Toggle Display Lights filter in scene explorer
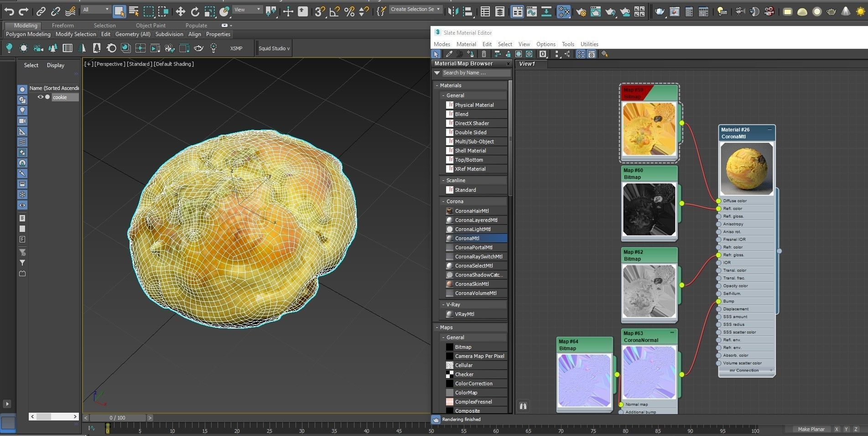The width and height of the screenshot is (868, 436). click(22, 110)
